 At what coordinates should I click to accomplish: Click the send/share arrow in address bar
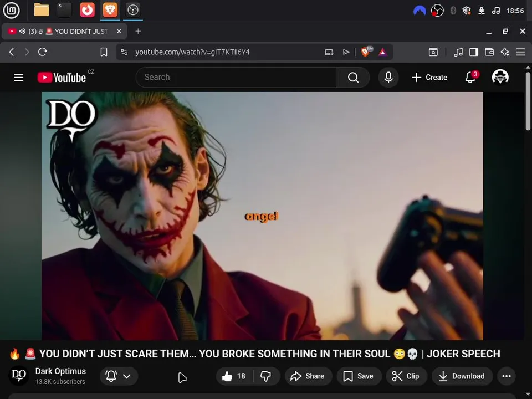346,52
